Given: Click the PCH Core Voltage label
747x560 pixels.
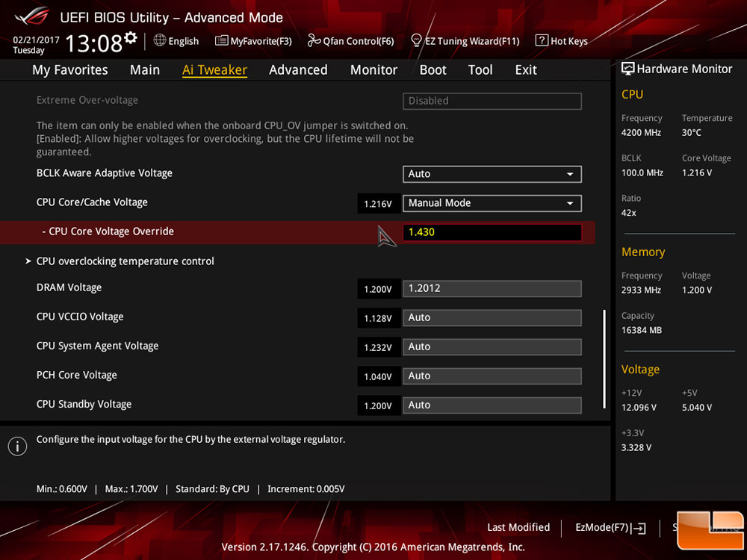Looking at the screenshot, I should [x=77, y=376].
